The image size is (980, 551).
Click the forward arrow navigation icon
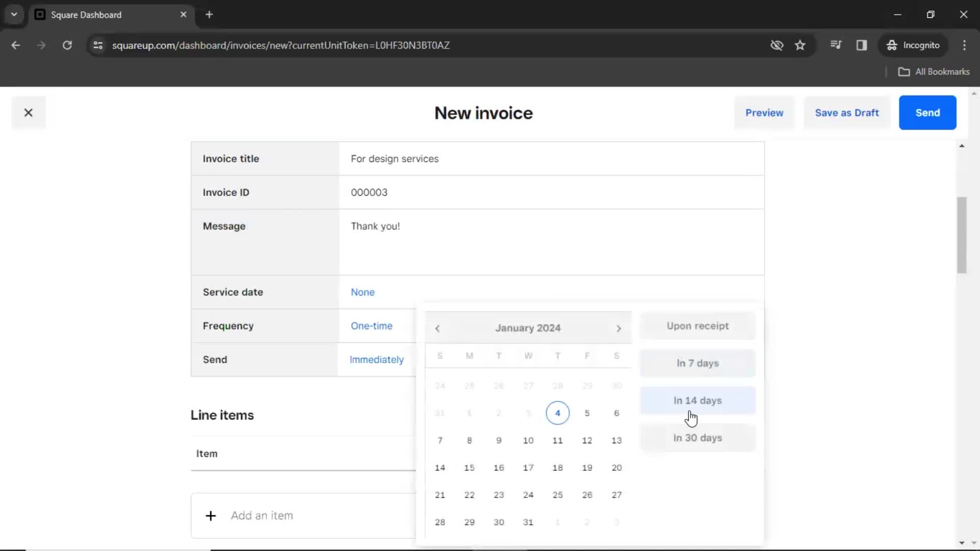(619, 328)
